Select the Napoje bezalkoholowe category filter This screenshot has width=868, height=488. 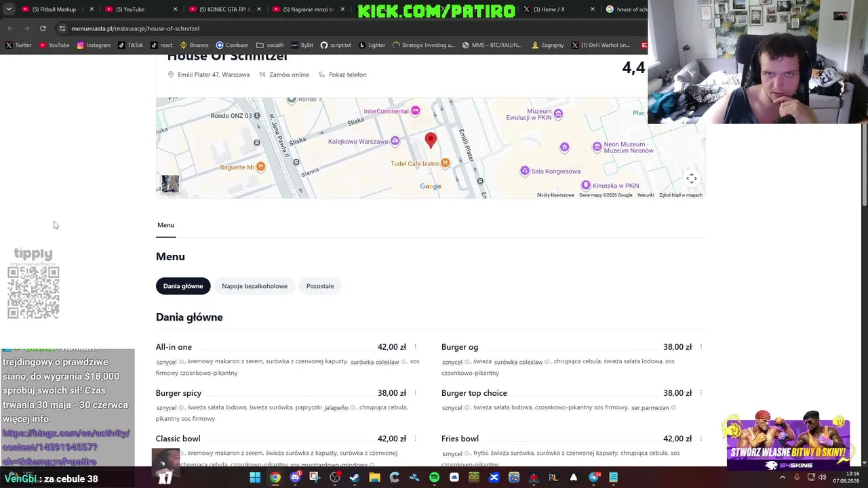pos(254,286)
